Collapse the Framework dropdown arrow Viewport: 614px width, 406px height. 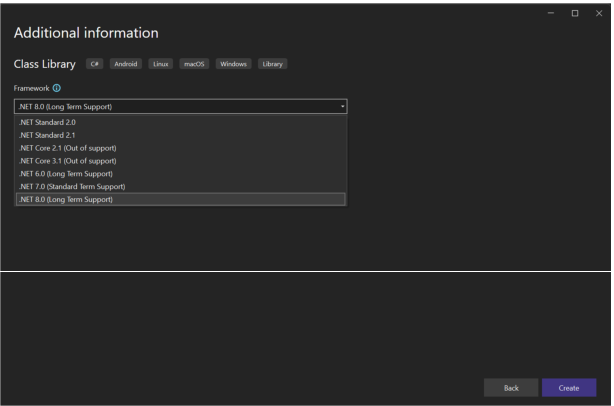342,106
